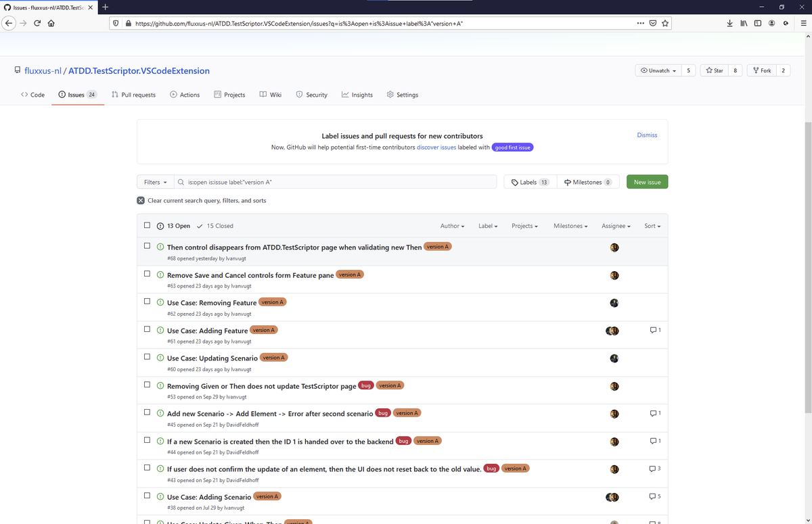Click the site lock icon in address bar
The width and height of the screenshot is (812, 524).
click(127, 23)
